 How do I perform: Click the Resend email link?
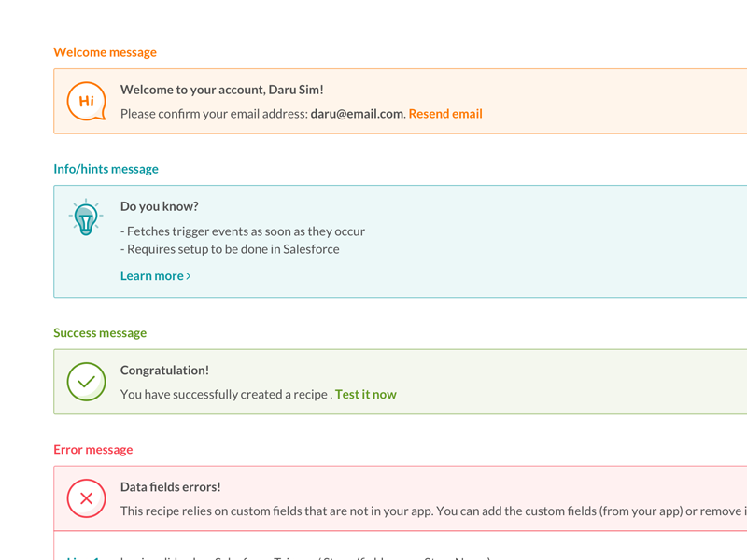point(445,113)
